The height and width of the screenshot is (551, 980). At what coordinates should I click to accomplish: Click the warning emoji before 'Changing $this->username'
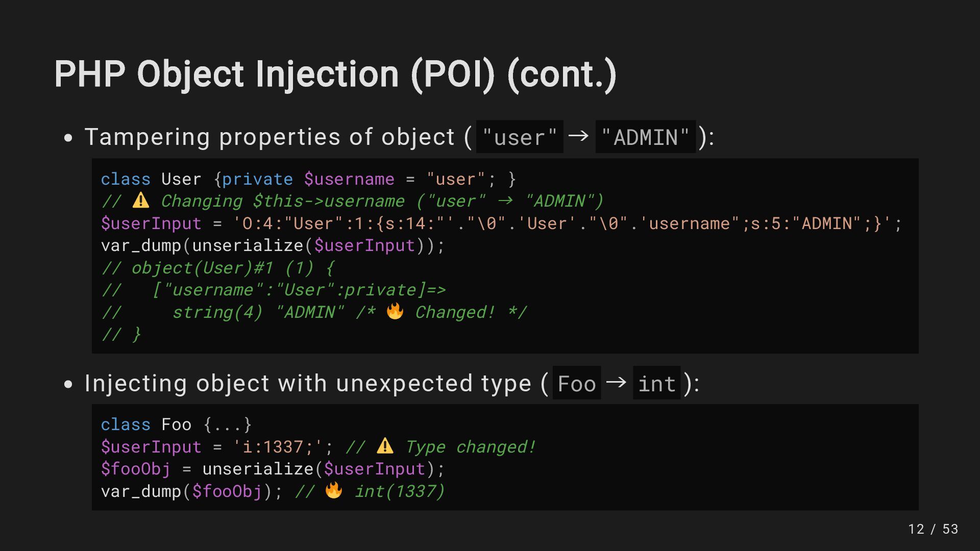click(x=141, y=201)
